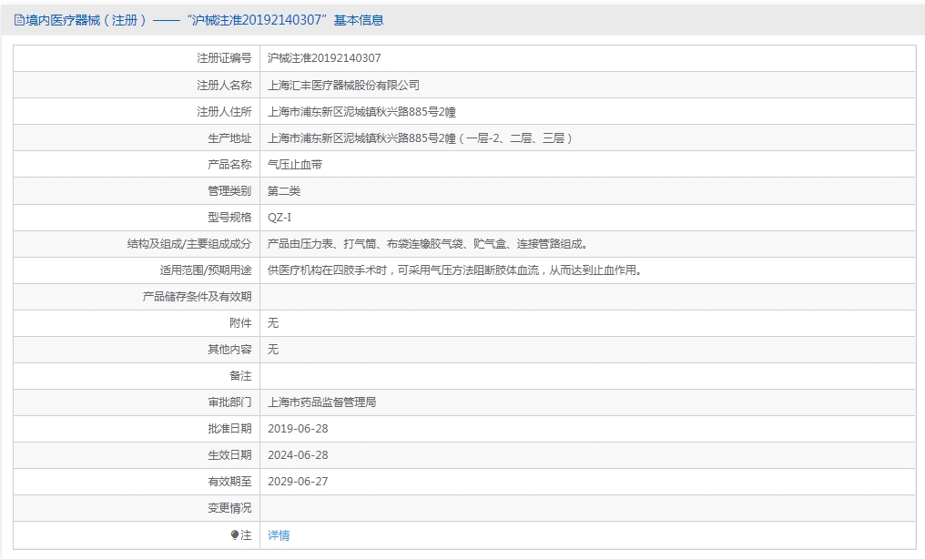Click the 产品储存条件及有效期 label
Image resolution: width=925 pixels, height=560 pixels.
[x=197, y=296]
